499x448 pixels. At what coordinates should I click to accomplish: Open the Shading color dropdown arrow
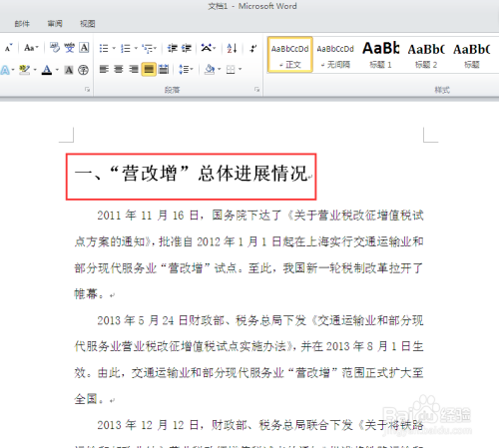click(x=219, y=69)
